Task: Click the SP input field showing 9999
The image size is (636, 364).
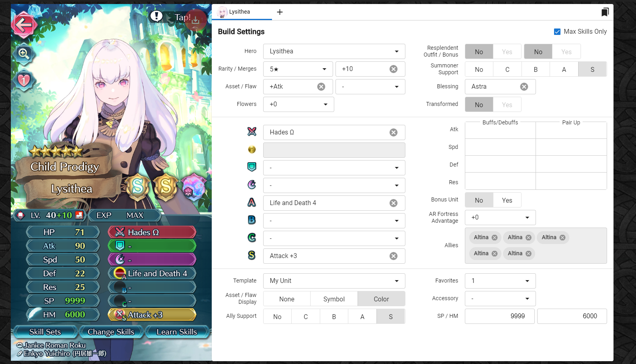Action: click(500, 316)
